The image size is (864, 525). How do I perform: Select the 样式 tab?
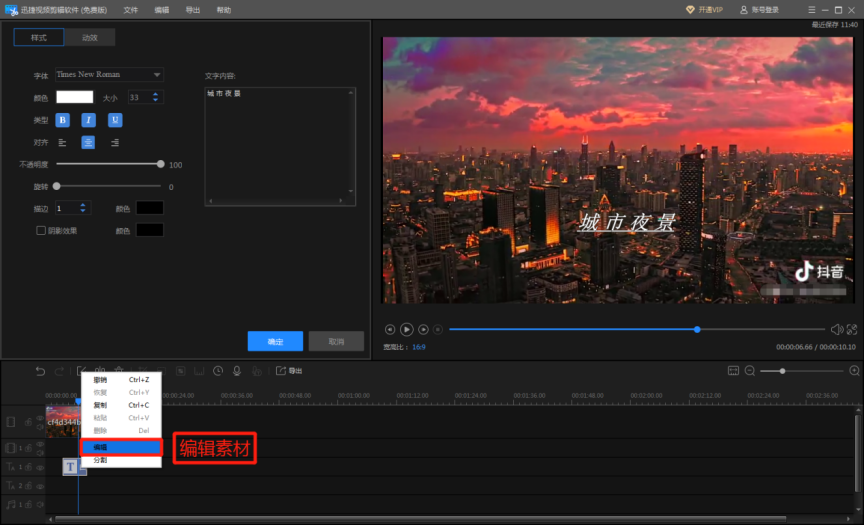[39, 37]
